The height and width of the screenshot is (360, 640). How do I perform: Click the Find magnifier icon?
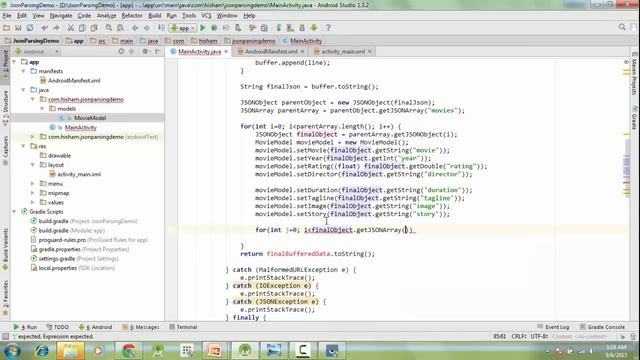(x=109, y=28)
